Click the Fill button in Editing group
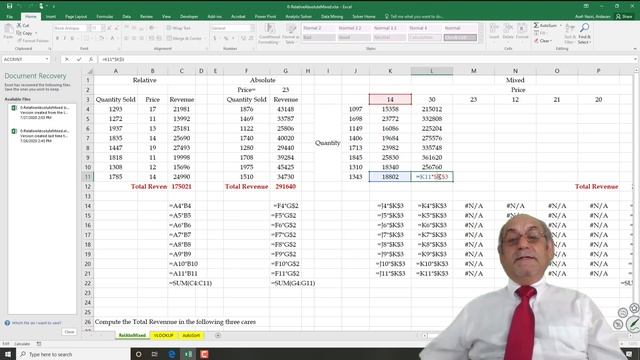Image resolution: width=640 pixels, height=360 pixels. 540,33
